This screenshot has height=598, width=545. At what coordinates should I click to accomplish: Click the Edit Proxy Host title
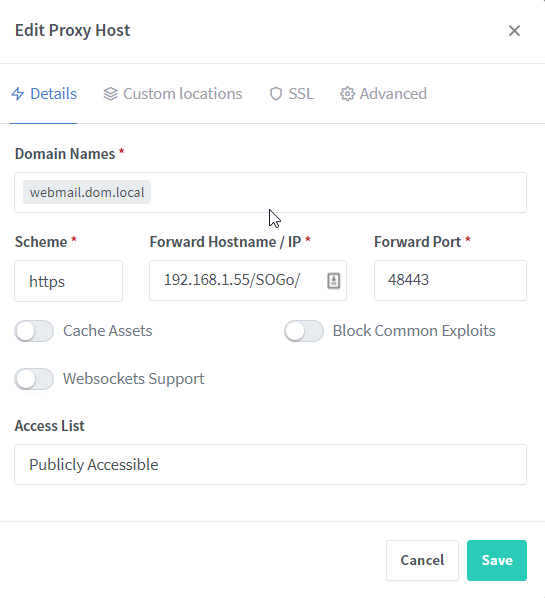tap(72, 31)
